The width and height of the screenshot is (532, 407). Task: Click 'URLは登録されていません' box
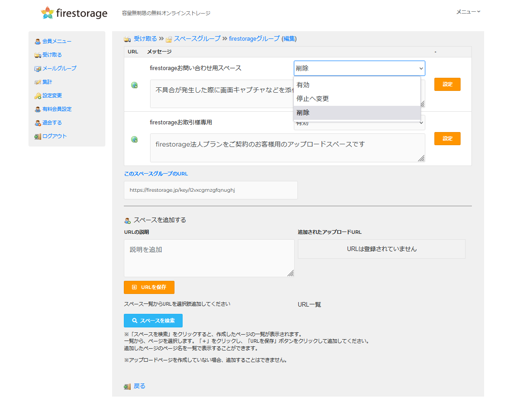point(381,249)
